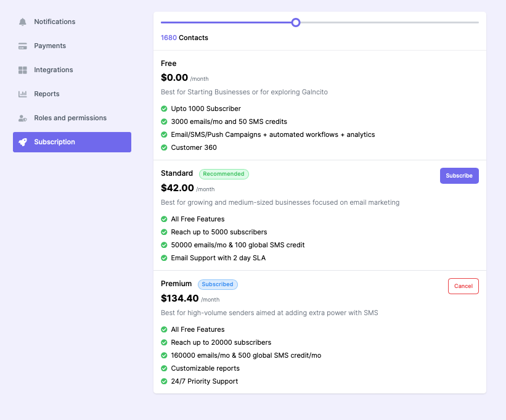Click the Reports bar chart icon
Screen dimensions: 506x420
point(23,94)
